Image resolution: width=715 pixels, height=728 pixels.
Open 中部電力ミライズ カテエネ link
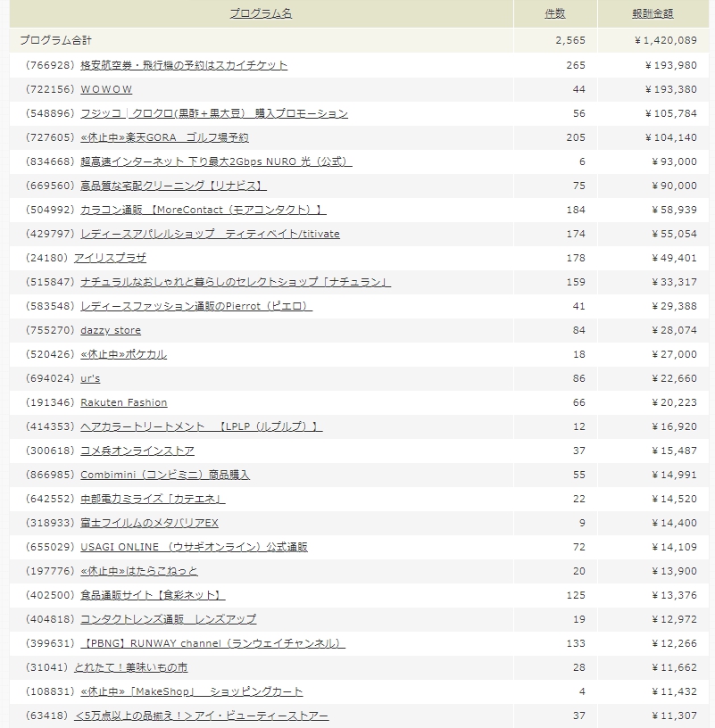153,500
